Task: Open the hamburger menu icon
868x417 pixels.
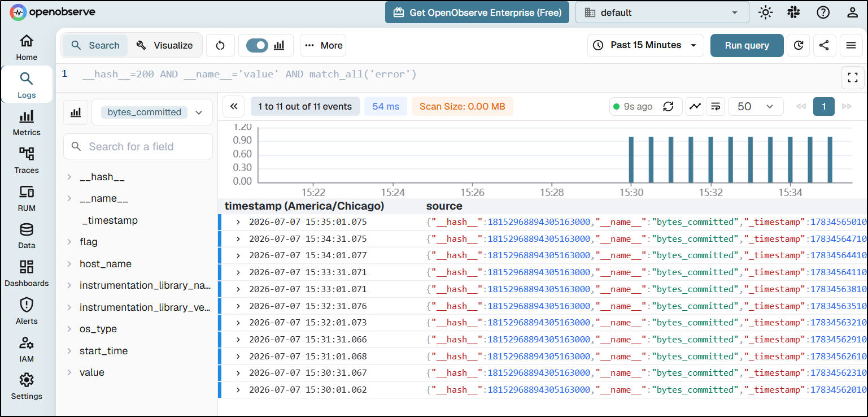Action: point(852,45)
